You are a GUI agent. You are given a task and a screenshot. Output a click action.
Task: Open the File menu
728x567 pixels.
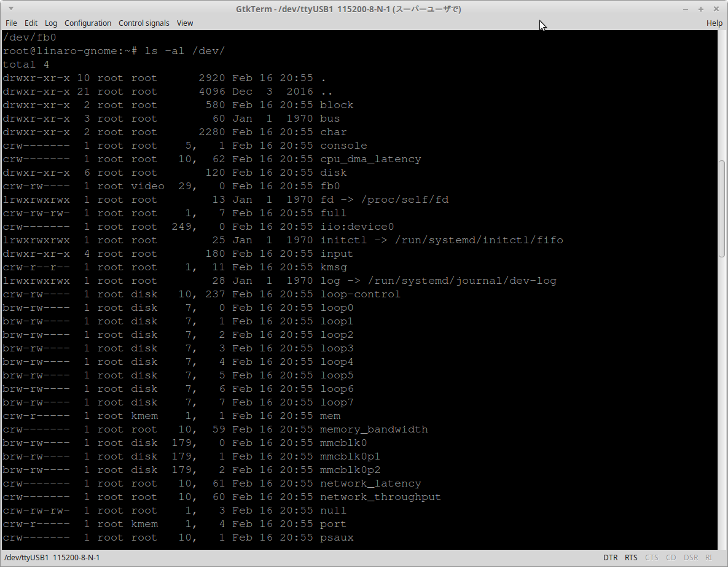11,23
